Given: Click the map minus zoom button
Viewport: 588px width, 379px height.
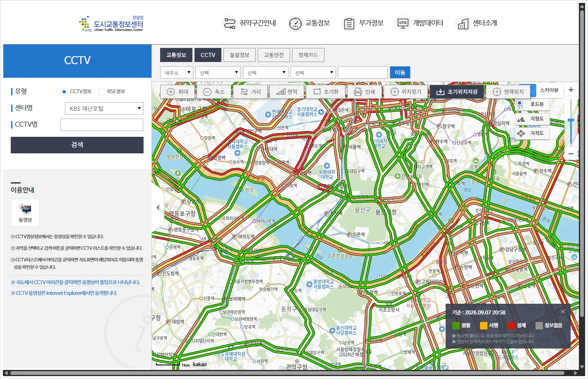Looking at the screenshot, I should [x=571, y=153].
